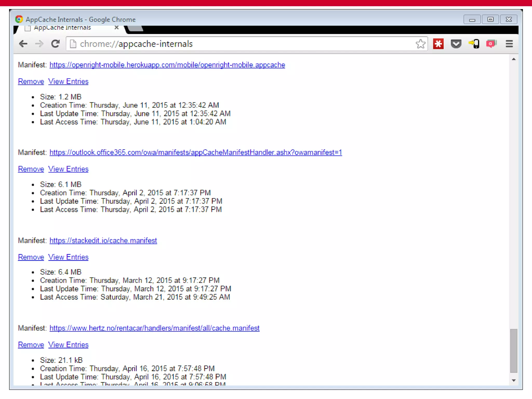Click the Pocket extension icon
Screen dimensions: 532x399
pos(456,44)
